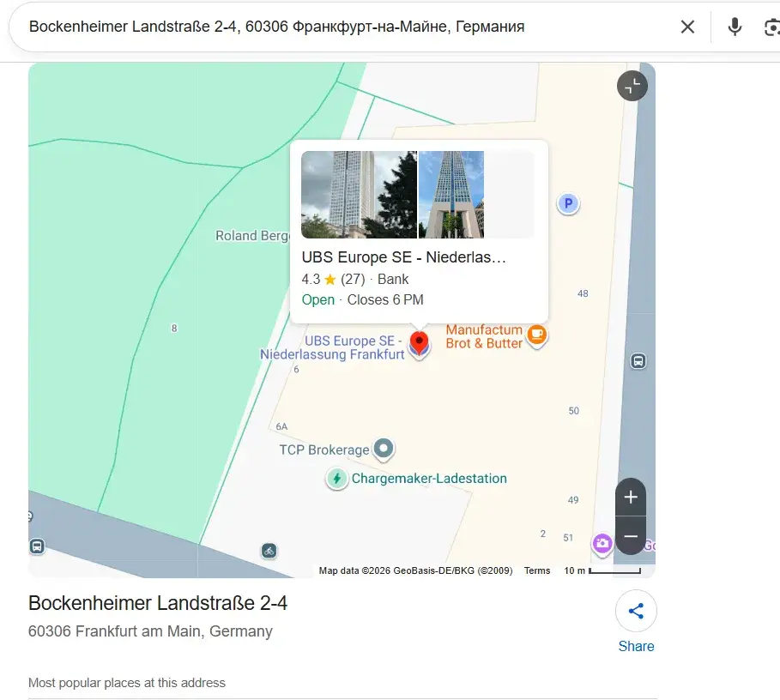Click house number 48 on the map
This screenshot has height=700, width=780.
tap(583, 294)
